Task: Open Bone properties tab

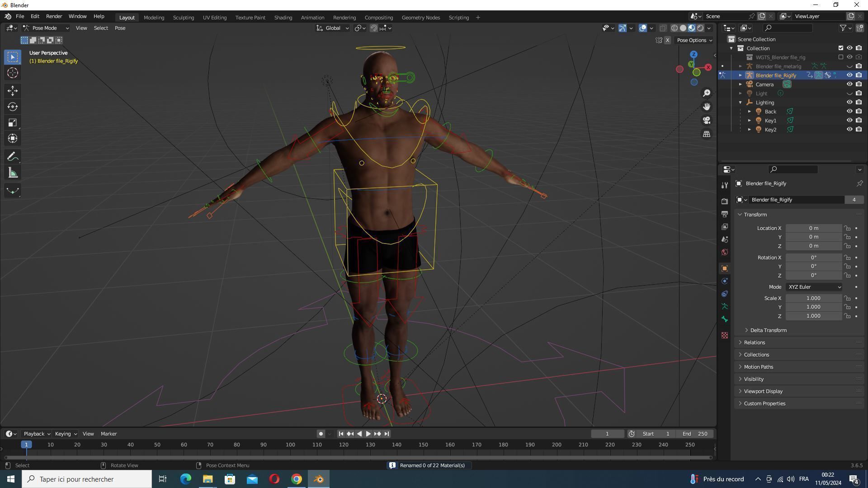Action: (725, 319)
